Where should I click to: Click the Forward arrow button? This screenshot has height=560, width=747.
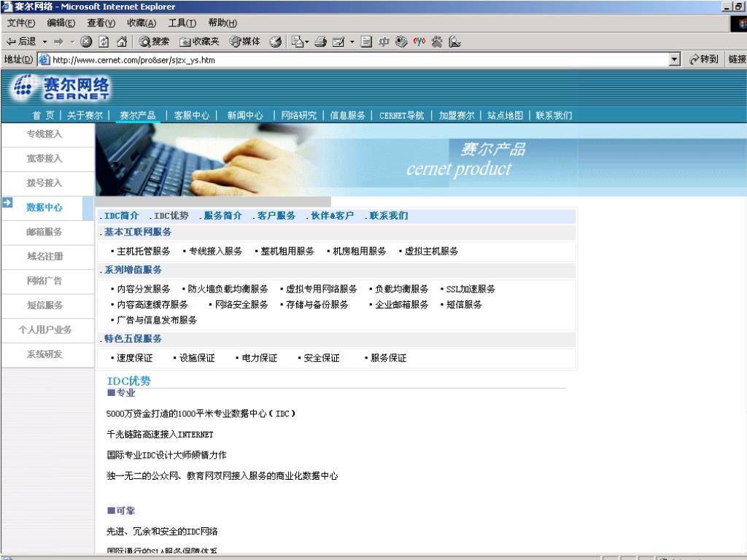pyautogui.click(x=58, y=42)
